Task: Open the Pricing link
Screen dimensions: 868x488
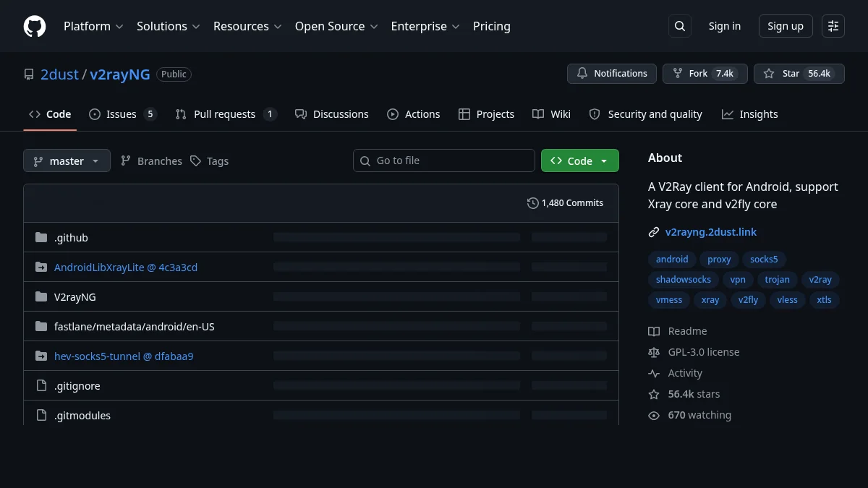Action: click(x=492, y=26)
